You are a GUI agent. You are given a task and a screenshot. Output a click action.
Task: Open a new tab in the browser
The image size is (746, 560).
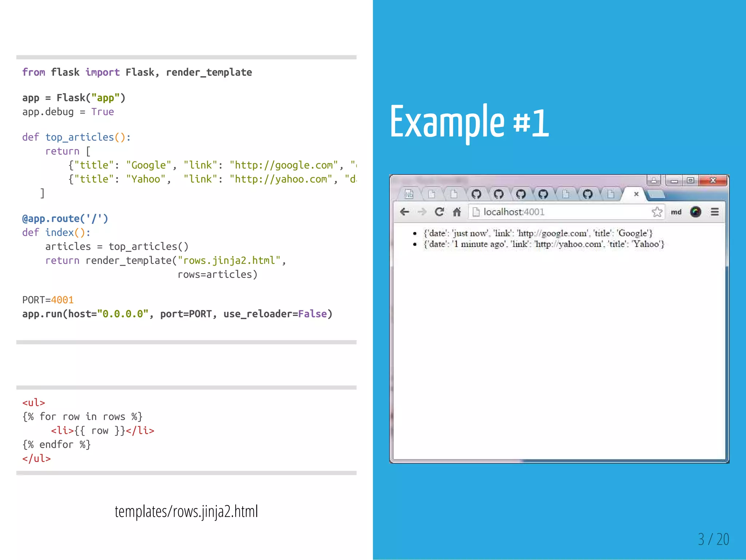pos(656,195)
